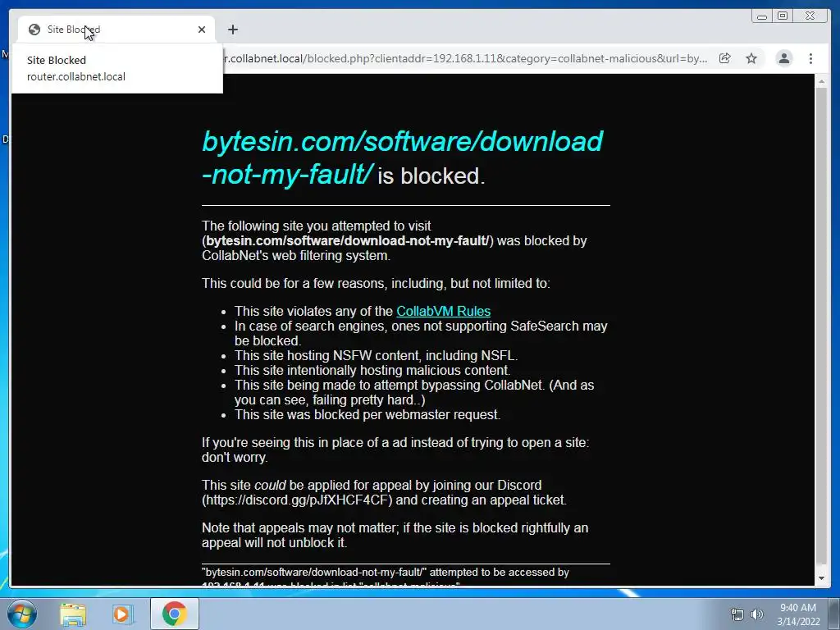This screenshot has height=630, width=840.
Task: Click the globe favicon on the tab
Action: click(x=34, y=30)
